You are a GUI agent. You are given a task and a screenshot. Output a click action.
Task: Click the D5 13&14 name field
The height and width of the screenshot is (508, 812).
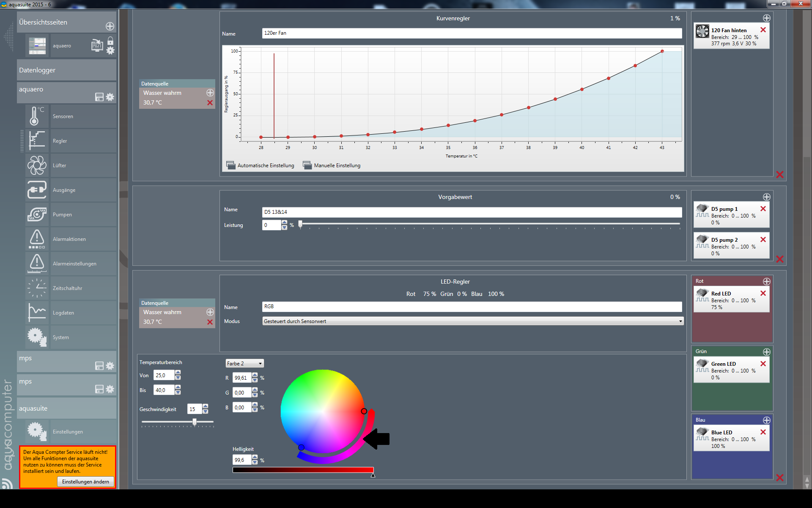click(472, 212)
